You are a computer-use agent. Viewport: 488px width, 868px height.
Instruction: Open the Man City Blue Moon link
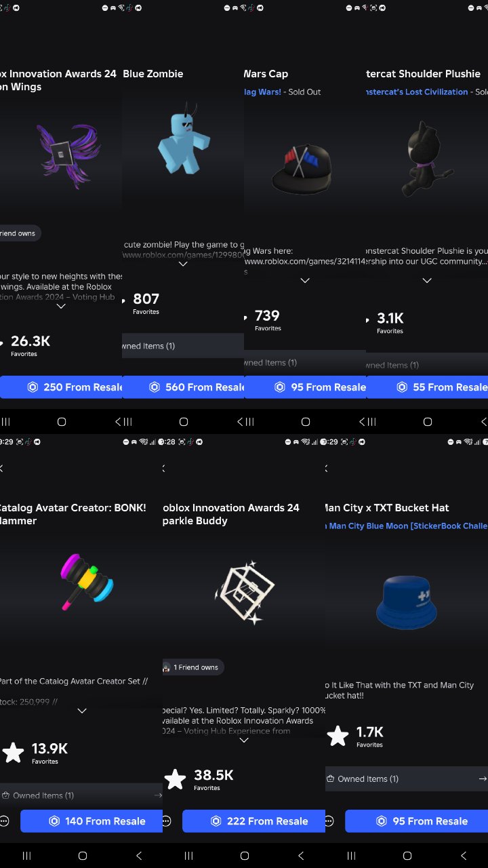click(407, 526)
